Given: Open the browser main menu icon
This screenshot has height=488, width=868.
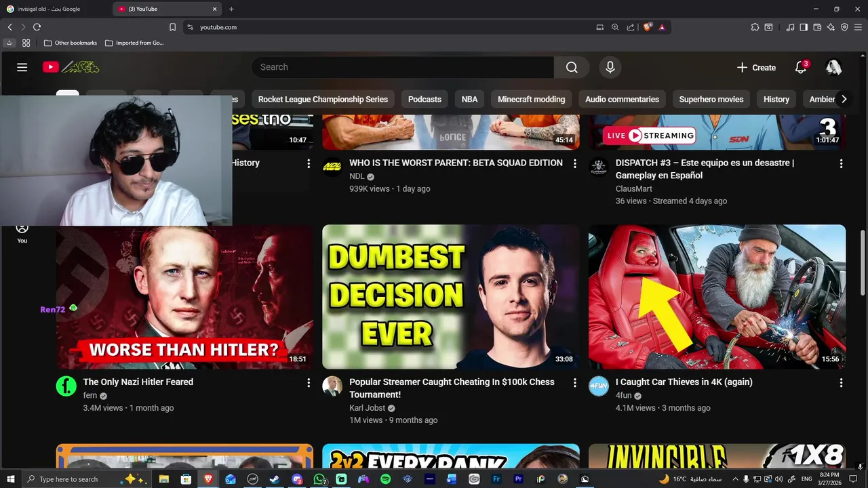Looking at the screenshot, I should click(x=858, y=27).
